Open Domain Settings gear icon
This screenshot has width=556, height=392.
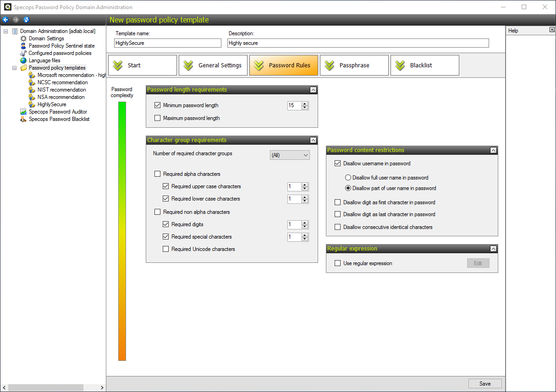(24, 38)
